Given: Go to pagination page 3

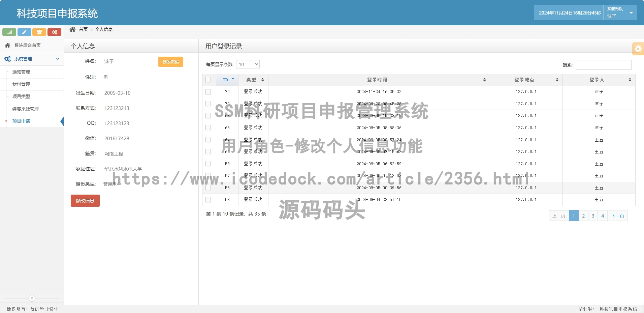Looking at the screenshot, I should [x=593, y=216].
